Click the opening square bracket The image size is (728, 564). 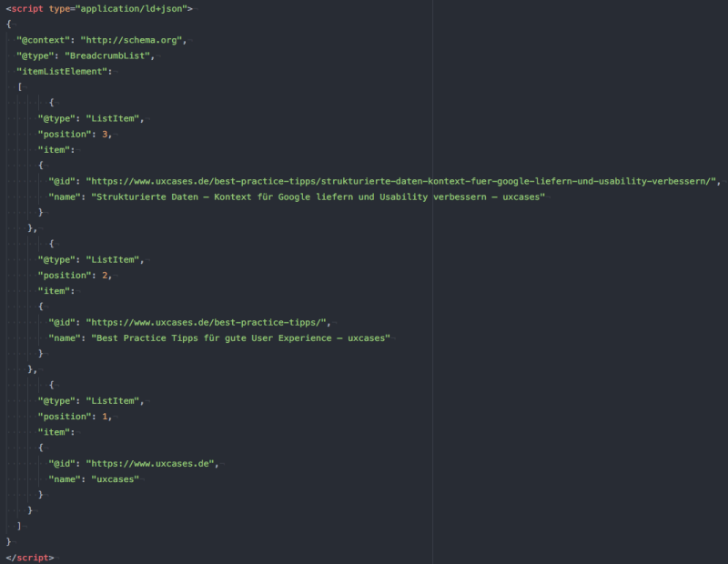coord(19,86)
